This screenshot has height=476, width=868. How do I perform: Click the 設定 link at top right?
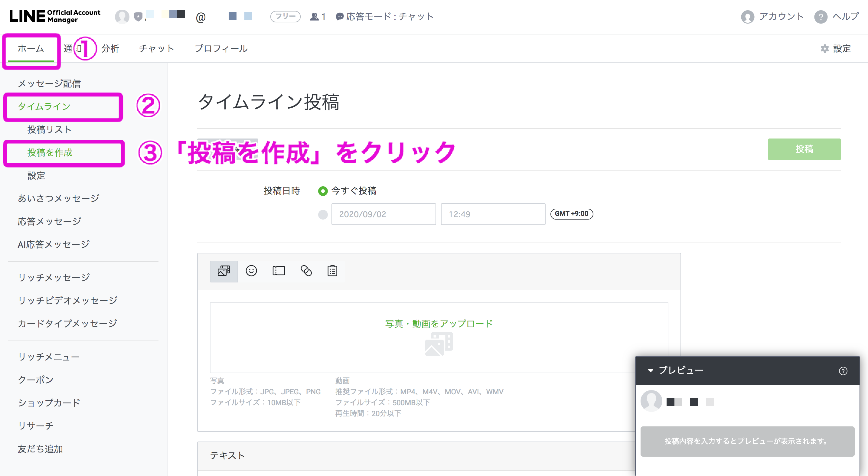pyautogui.click(x=842, y=48)
